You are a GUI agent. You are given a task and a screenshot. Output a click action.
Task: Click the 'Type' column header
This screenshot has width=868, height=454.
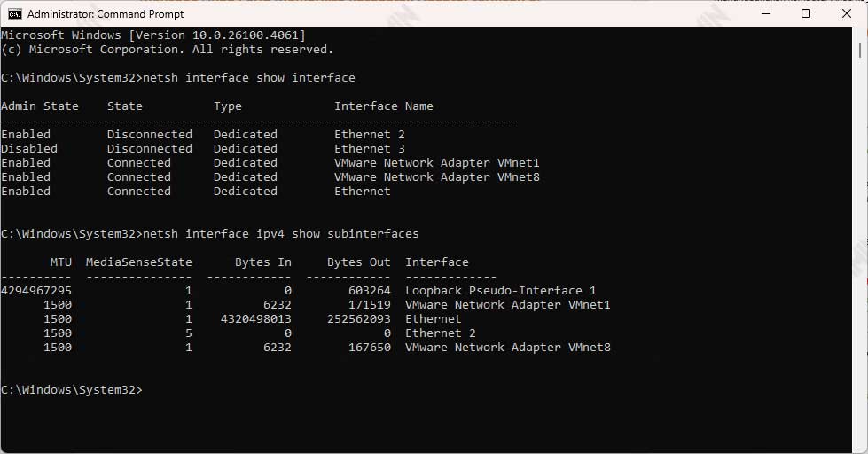228,106
